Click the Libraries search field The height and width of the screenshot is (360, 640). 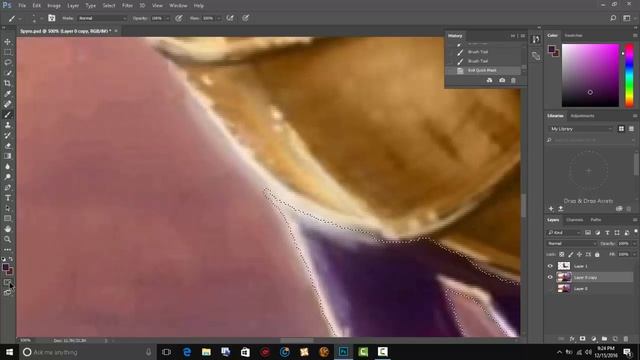click(x=591, y=140)
